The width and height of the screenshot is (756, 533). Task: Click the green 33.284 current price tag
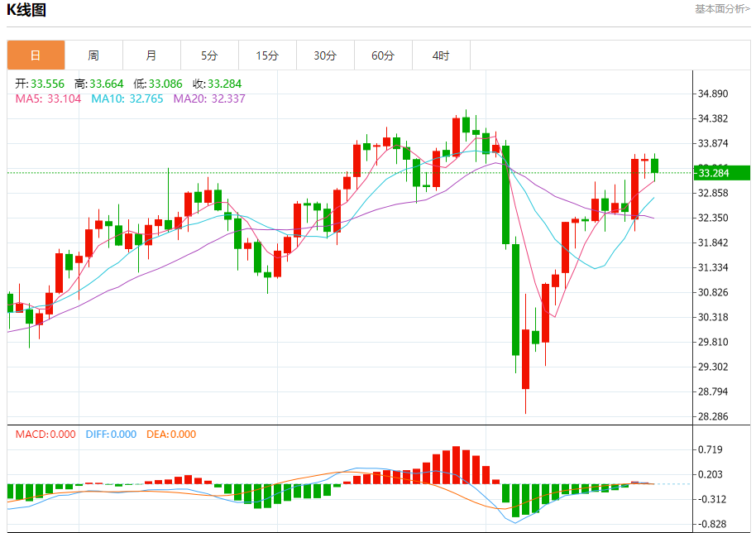click(x=721, y=173)
